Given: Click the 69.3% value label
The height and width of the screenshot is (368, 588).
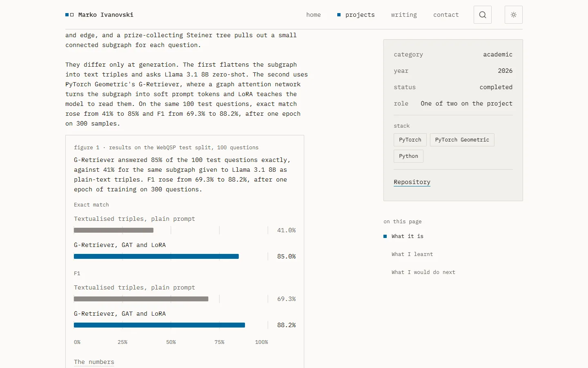Looking at the screenshot, I should click(x=286, y=299).
